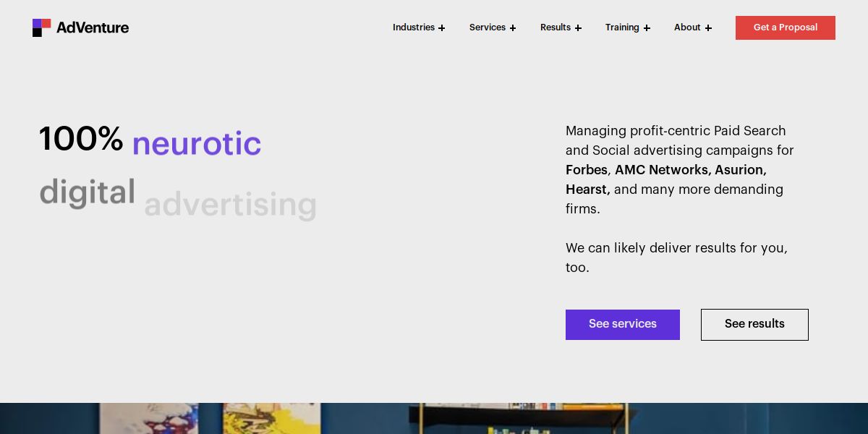The height and width of the screenshot is (434, 868).
Task: Click the faded word "advertising"
Action: click(x=230, y=205)
